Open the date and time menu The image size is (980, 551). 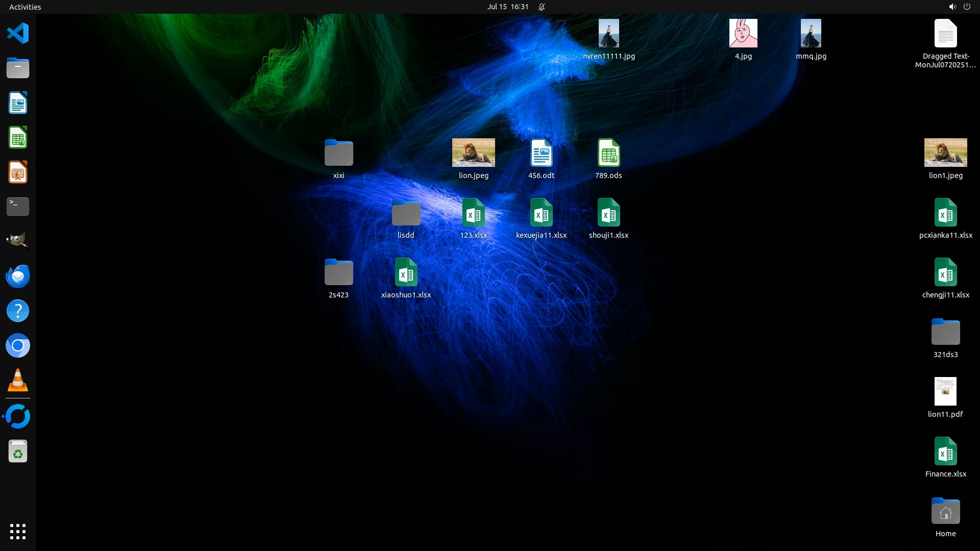pyautogui.click(x=507, y=7)
